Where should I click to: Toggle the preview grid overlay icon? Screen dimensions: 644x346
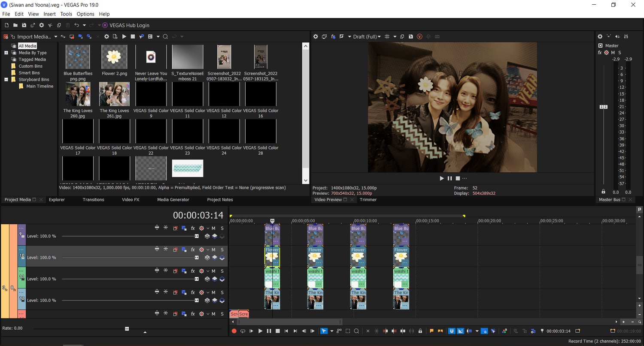tap(387, 37)
